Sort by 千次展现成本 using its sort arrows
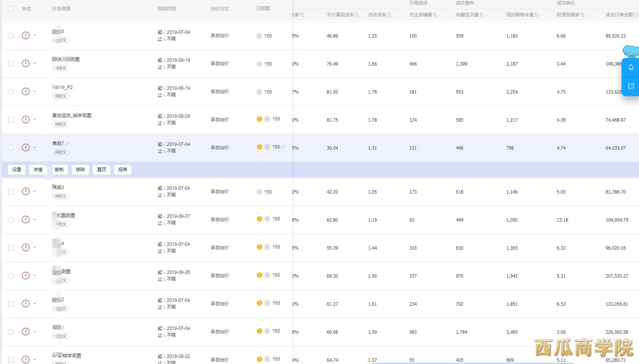This screenshot has height=364, width=639. click(x=357, y=15)
